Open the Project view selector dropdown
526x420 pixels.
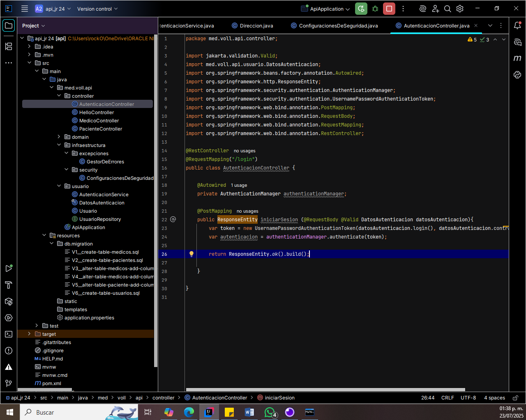(34, 25)
